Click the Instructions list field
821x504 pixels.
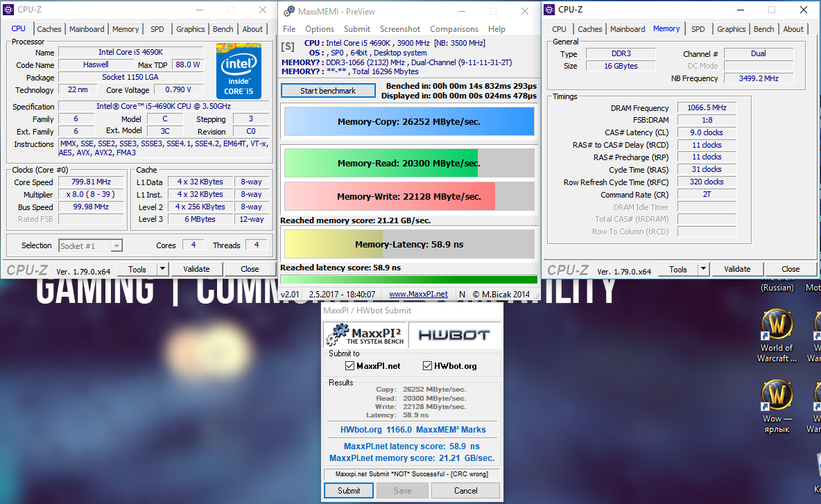pyautogui.click(x=164, y=148)
